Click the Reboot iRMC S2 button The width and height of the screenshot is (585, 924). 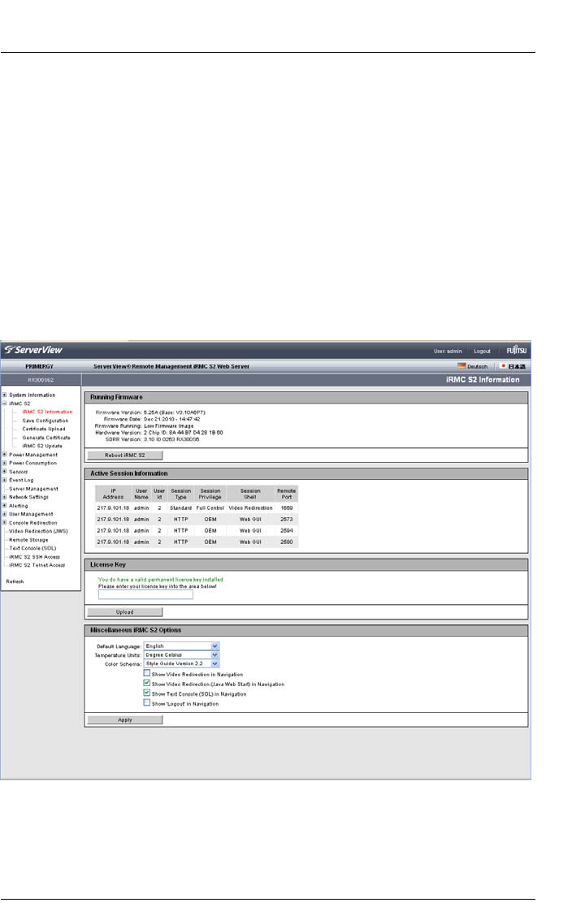[125, 455]
